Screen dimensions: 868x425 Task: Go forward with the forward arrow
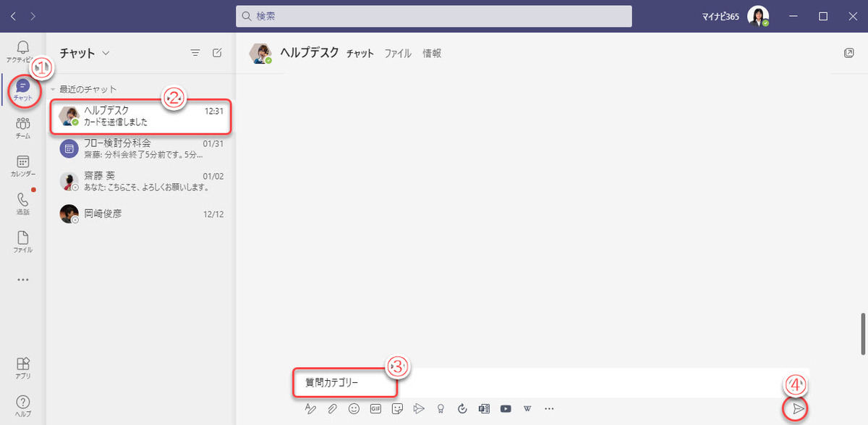(33, 15)
